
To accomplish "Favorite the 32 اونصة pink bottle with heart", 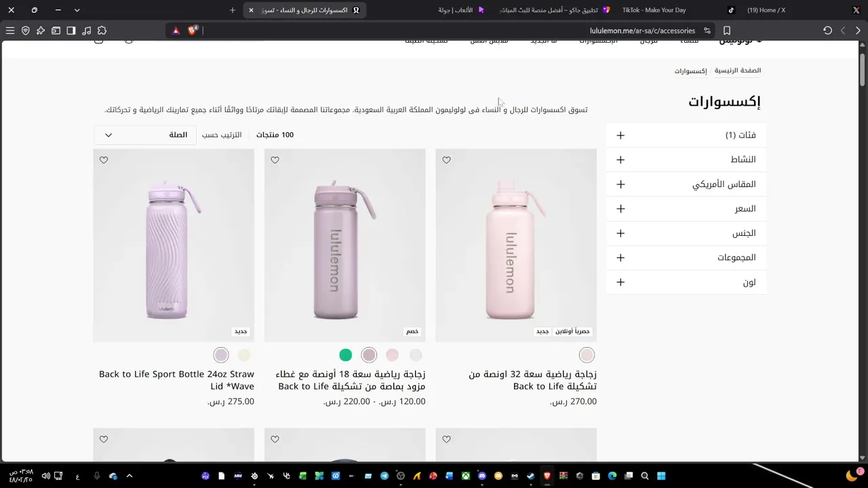I will [446, 160].
